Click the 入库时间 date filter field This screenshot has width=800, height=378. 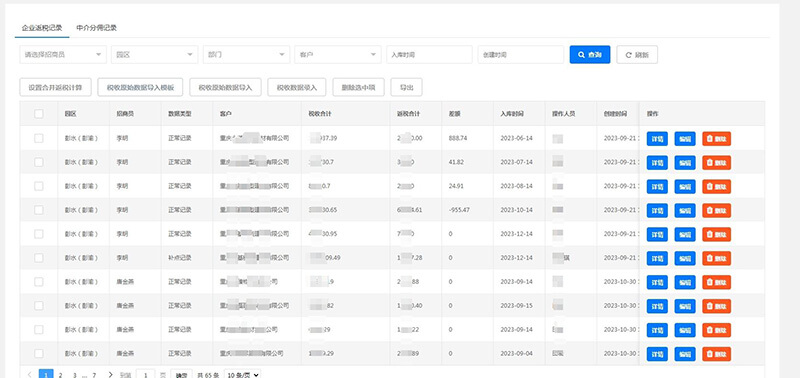pyautogui.click(x=429, y=55)
